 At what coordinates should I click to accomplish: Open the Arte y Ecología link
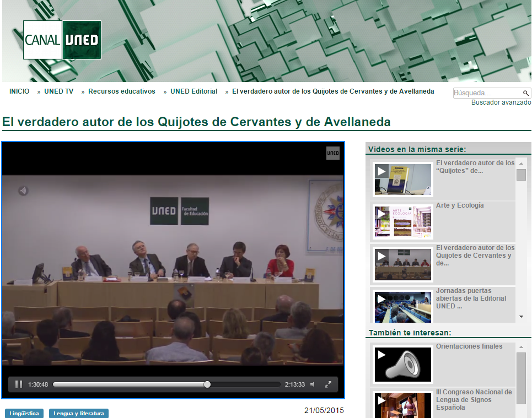(460, 205)
